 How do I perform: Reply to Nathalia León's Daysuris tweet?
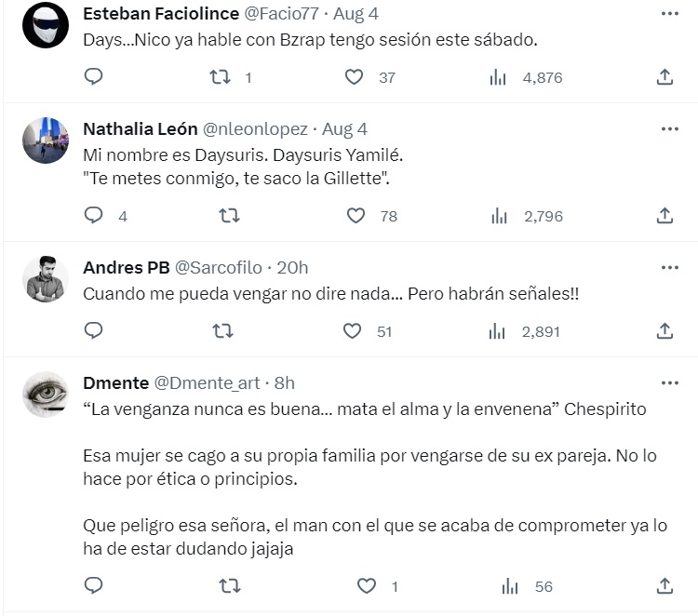(93, 216)
